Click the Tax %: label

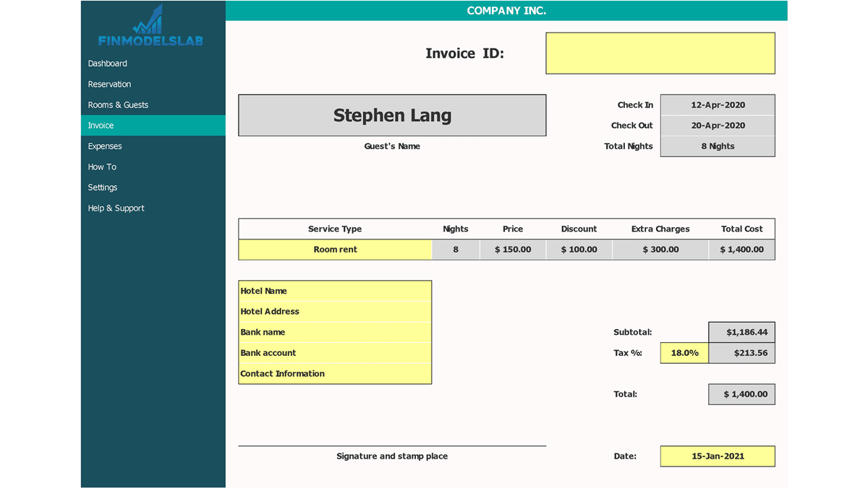point(628,353)
